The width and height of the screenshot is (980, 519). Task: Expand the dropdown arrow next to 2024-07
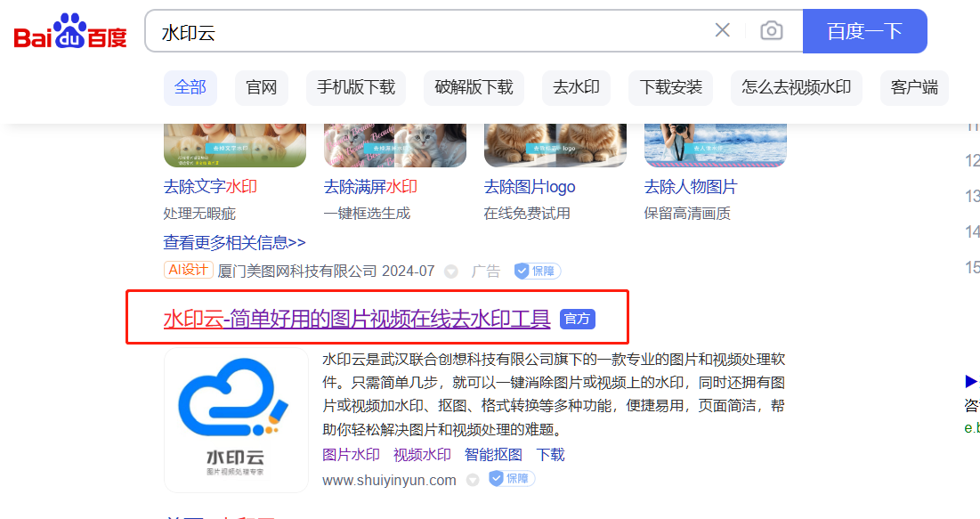(450, 272)
